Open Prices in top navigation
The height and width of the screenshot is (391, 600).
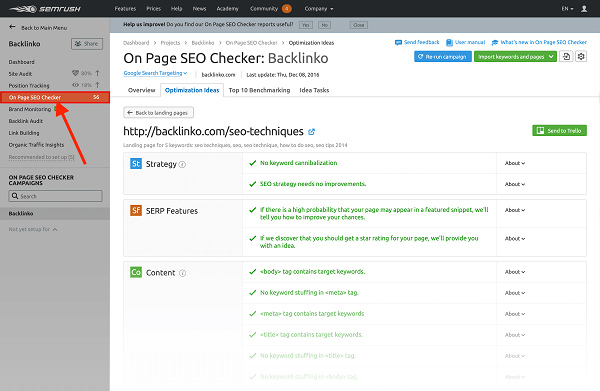coord(153,8)
